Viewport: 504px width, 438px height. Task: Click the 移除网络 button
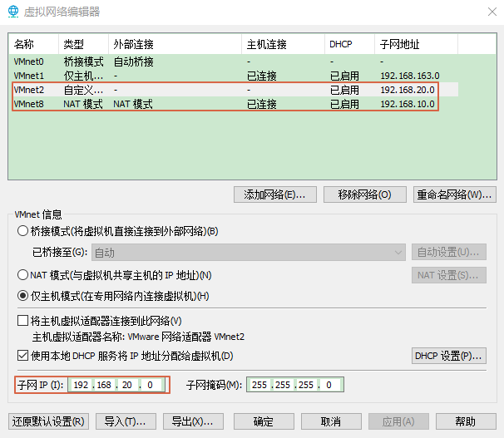point(364,194)
